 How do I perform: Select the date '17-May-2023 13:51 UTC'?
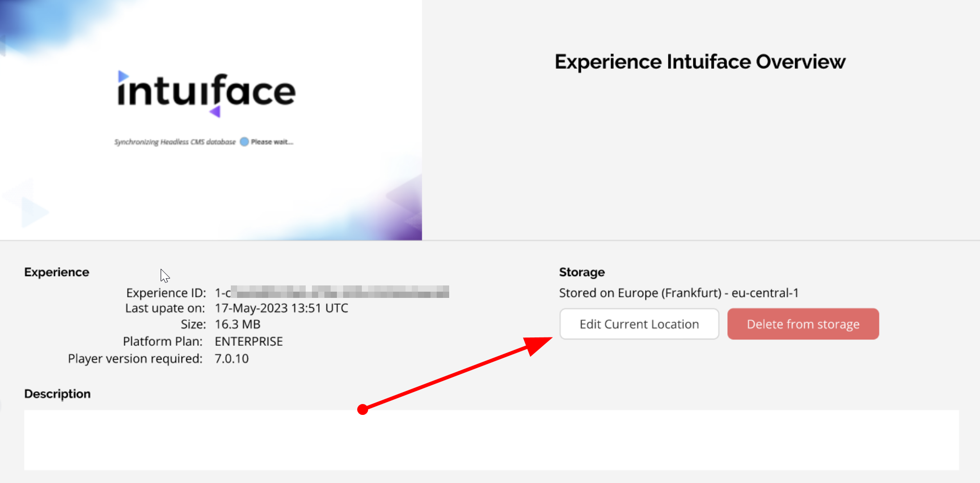click(x=281, y=308)
